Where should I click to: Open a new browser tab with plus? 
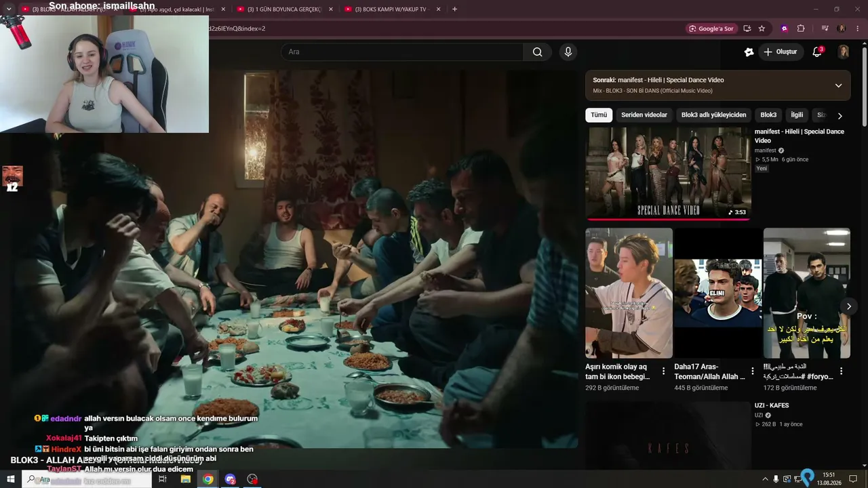coord(454,9)
